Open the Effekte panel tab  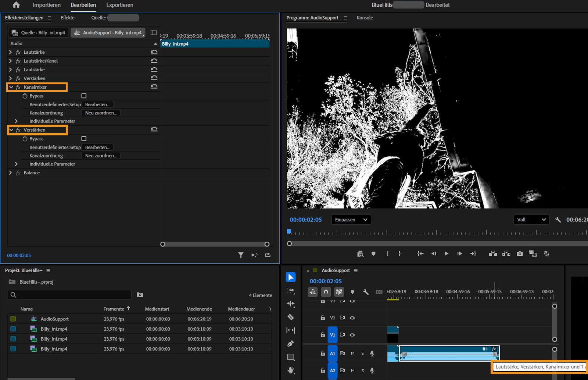coord(67,18)
